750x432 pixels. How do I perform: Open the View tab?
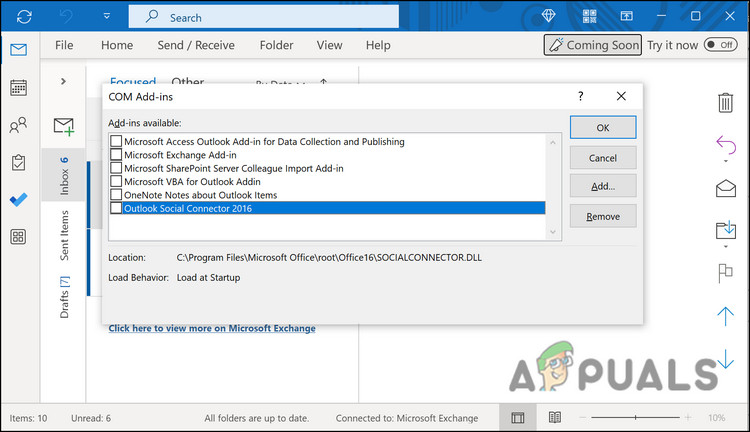[330, 45]
